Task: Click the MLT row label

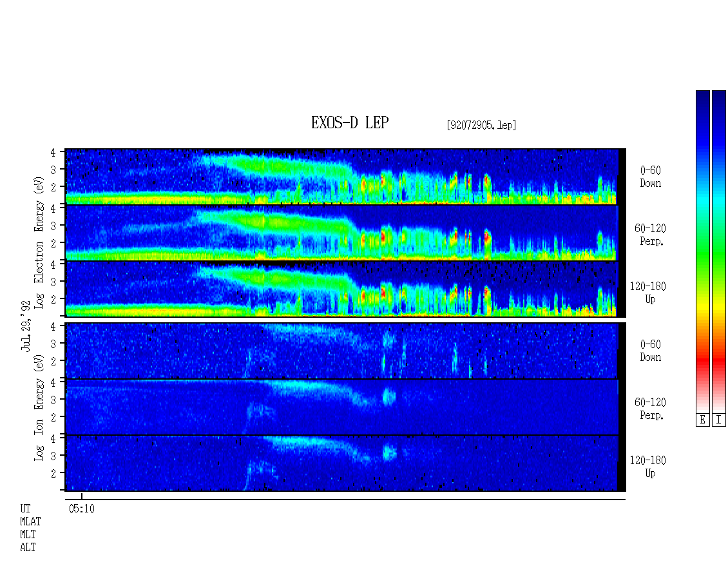Action: tap(28, 535)
